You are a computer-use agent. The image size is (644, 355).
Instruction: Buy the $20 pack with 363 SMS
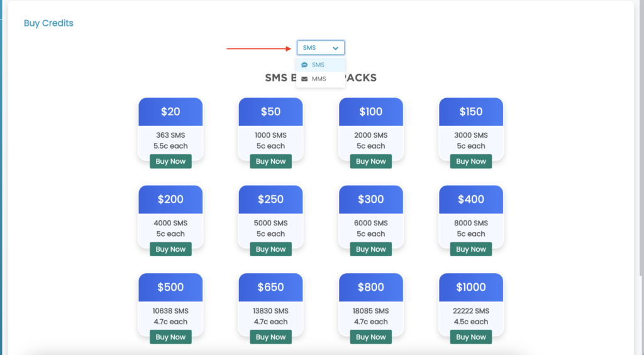(x=170, y=162)
